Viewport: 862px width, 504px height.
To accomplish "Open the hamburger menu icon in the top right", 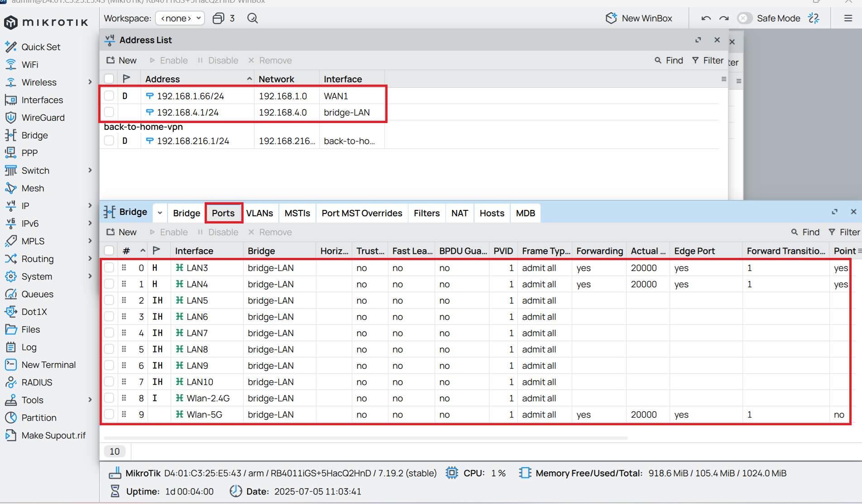I will tap(848, 18).
